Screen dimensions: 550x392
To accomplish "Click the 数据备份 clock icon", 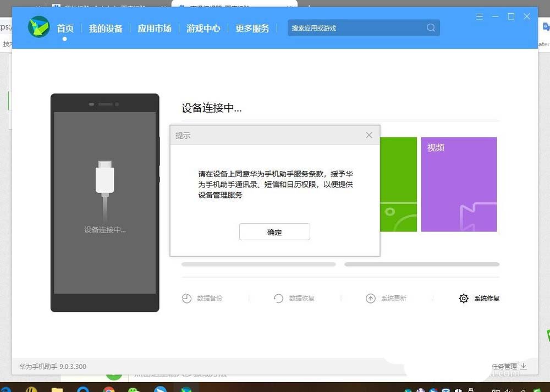I will pyautogui.click(x=186, y=299).
